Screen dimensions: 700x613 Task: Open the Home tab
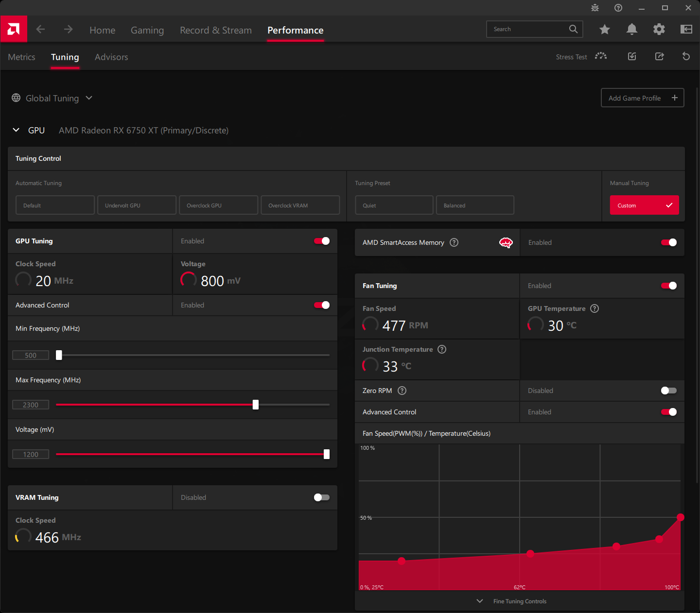pos(102,30)
